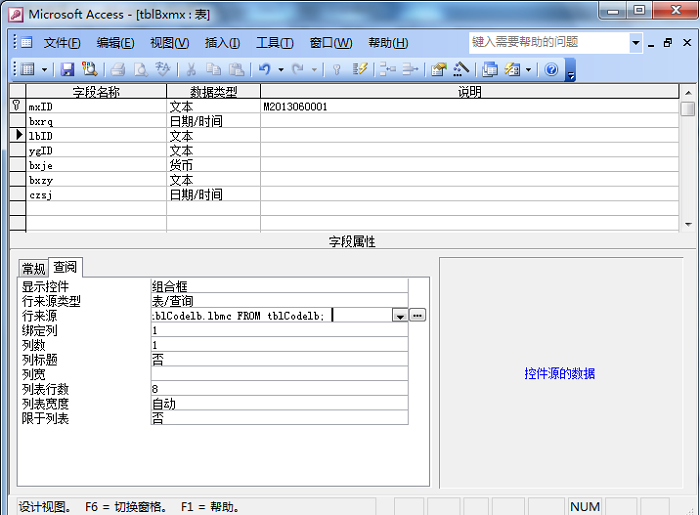Open the 文件(F) menu
Image resolution: width=700 pixels, height=515 pixels.
[x=62, y=43]
